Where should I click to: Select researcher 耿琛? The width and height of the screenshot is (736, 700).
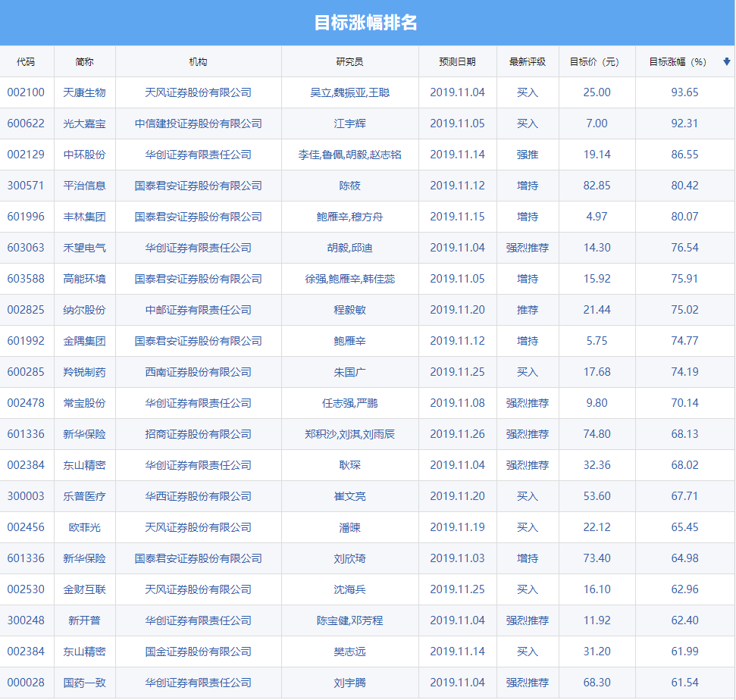click(x=349, y=465)
